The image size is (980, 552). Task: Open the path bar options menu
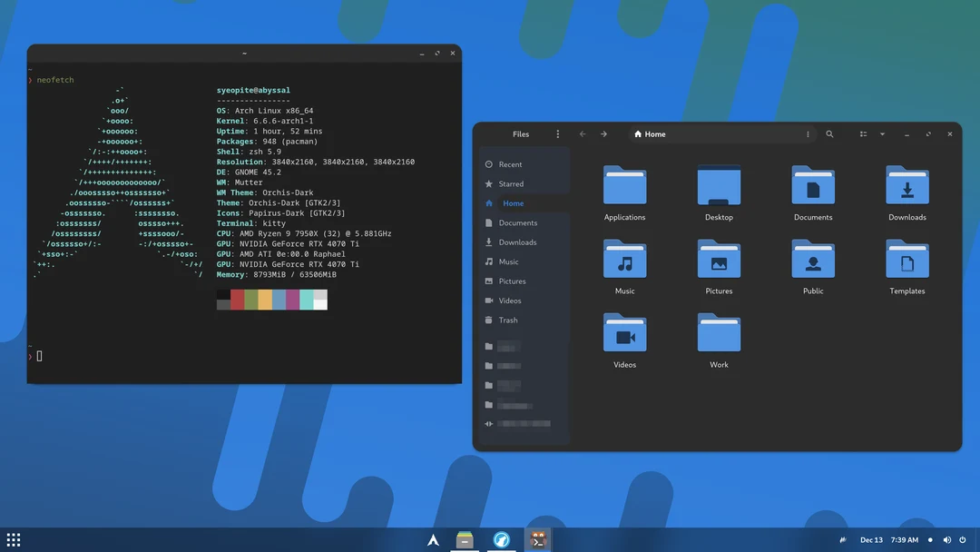(808, 133)
